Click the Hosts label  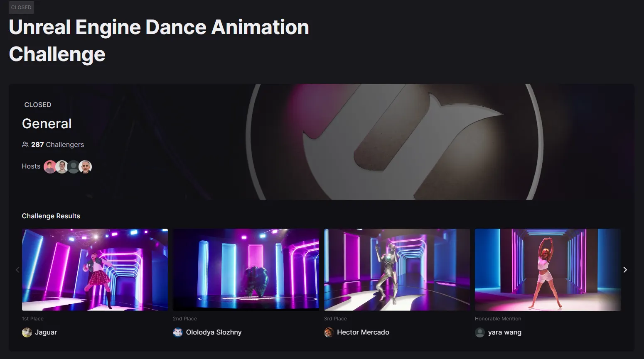(31, 166)
